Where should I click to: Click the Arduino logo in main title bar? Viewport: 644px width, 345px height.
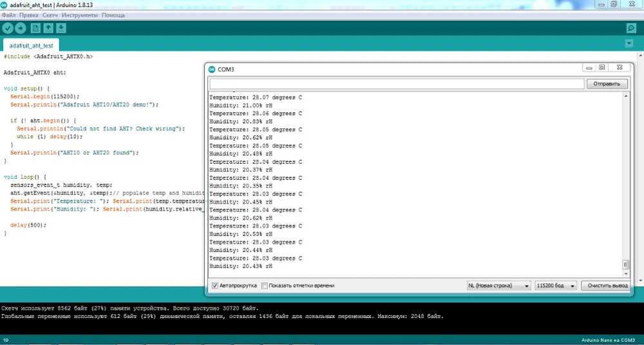[5, 4]
